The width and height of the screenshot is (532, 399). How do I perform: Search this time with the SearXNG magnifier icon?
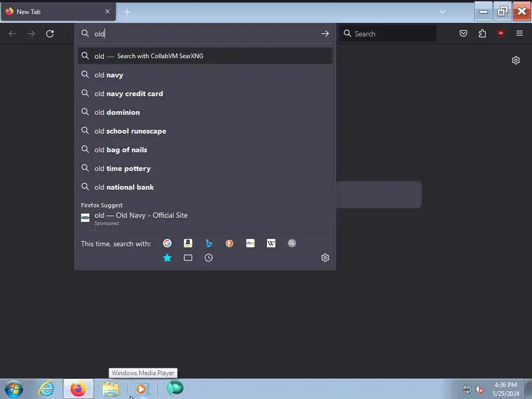(292, 243)
